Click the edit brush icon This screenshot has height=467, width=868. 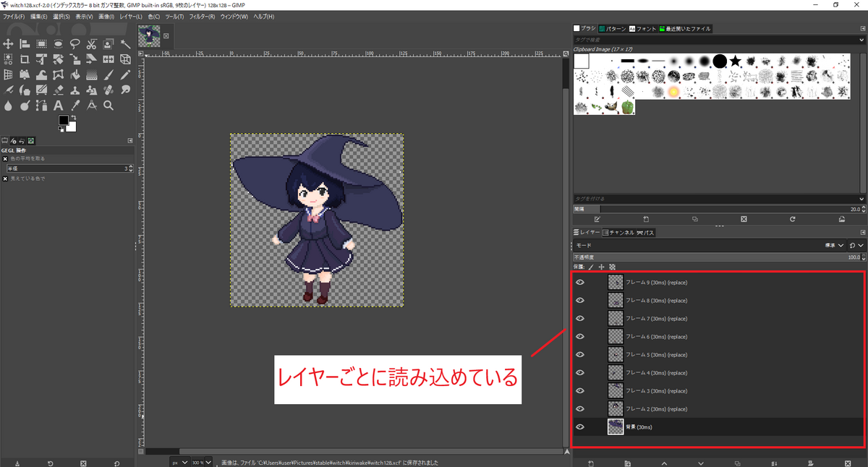[x=597, y=219]
